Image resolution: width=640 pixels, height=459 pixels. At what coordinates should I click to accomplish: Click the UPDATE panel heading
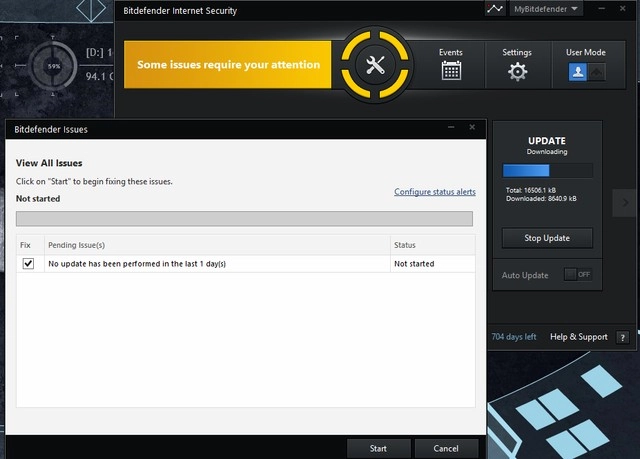point(547,141)
